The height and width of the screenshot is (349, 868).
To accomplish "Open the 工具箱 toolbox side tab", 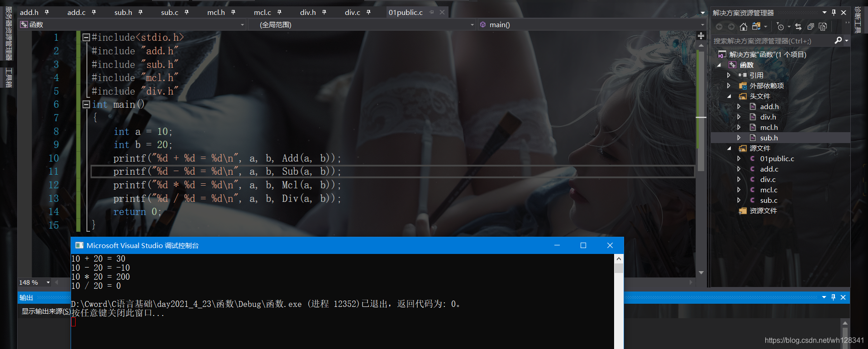I will pos(9,77).
